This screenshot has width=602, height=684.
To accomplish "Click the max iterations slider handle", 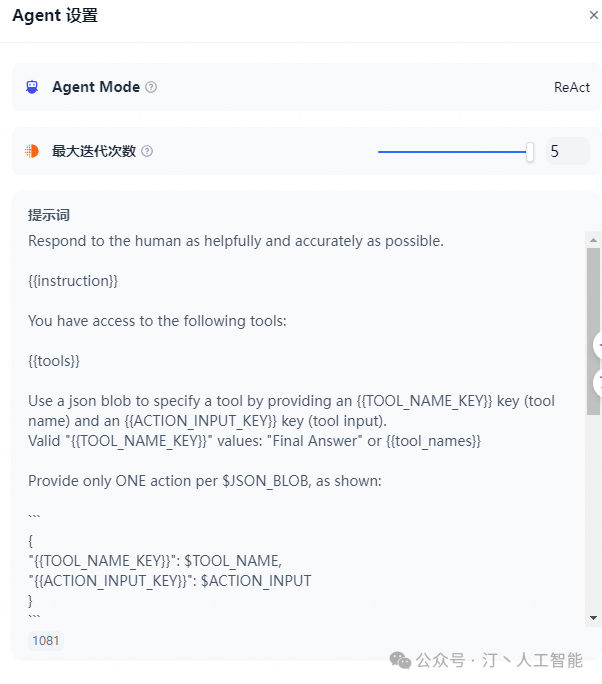I will coord(530,151).
